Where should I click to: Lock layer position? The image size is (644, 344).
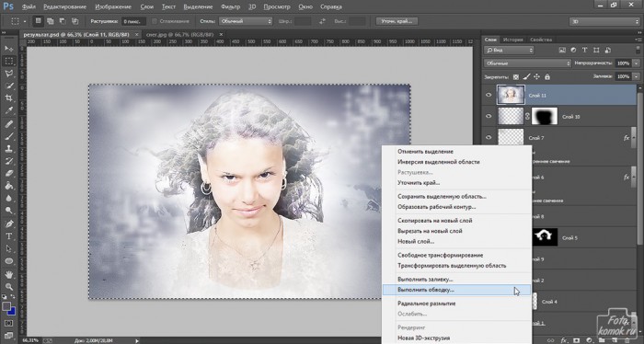click(x=536, y=76)
